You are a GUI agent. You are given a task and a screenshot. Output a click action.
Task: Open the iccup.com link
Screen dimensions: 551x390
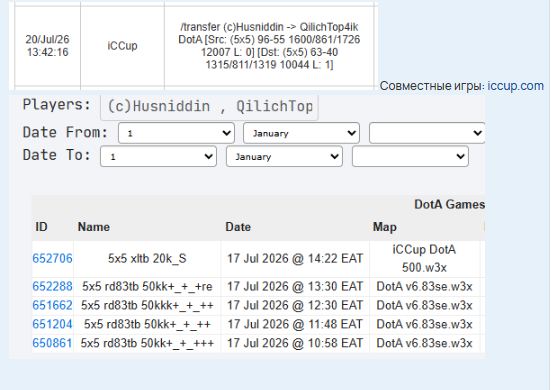tap(516, 86)
